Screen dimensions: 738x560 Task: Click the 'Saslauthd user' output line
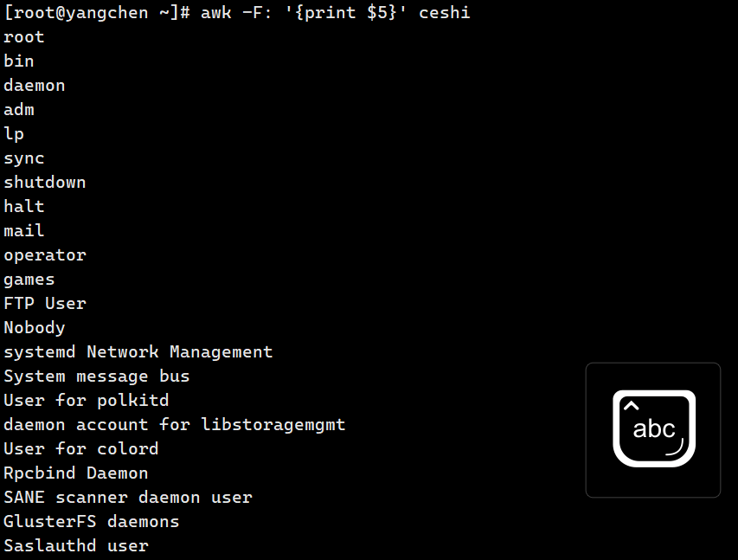pyautogui.click(x=76, y=546)
